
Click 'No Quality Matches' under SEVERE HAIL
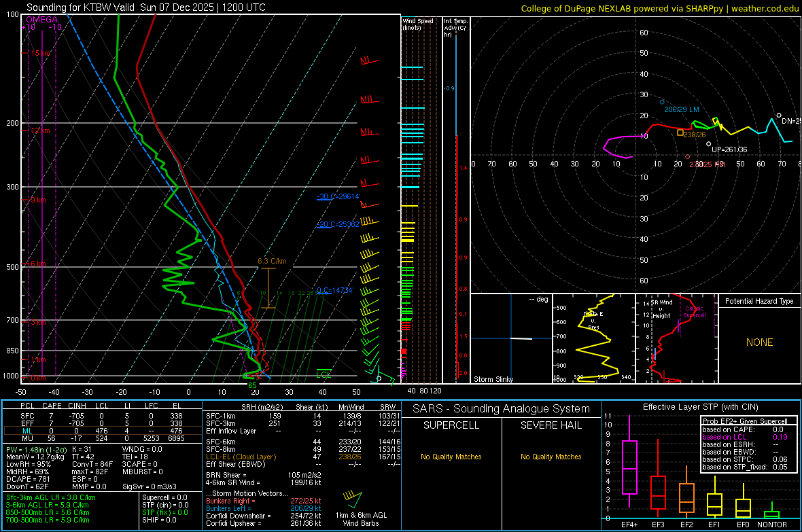pyautogui.click(x=551, y=457)
